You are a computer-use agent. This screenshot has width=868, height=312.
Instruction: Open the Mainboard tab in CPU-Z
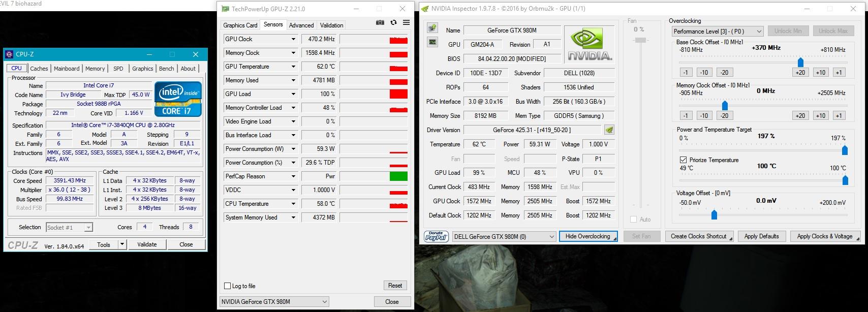pyautogui.click(x=67, y=69)
